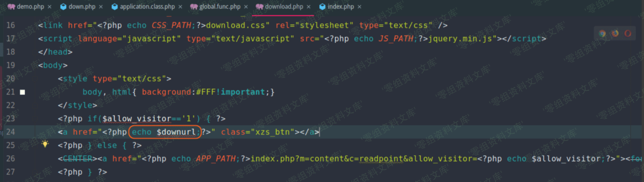Open page in Firefox browser
Screen dimensions: 644x182
[615, 34]
